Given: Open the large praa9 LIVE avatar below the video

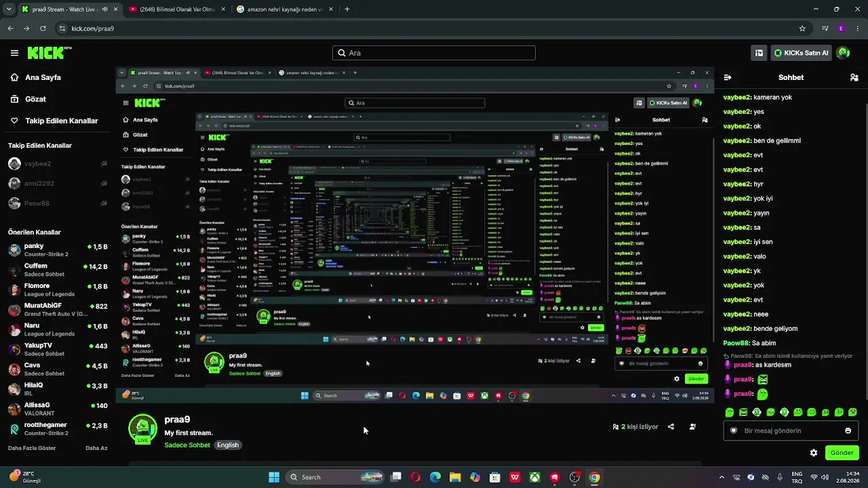Looking at the screenshot, I should point(142,429).
